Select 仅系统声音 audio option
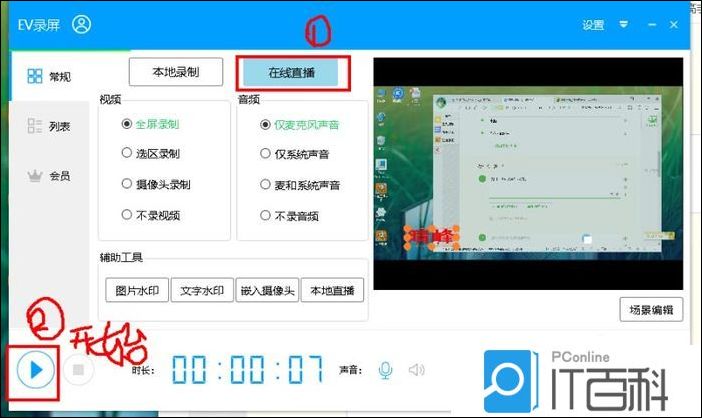 [295, 154]
